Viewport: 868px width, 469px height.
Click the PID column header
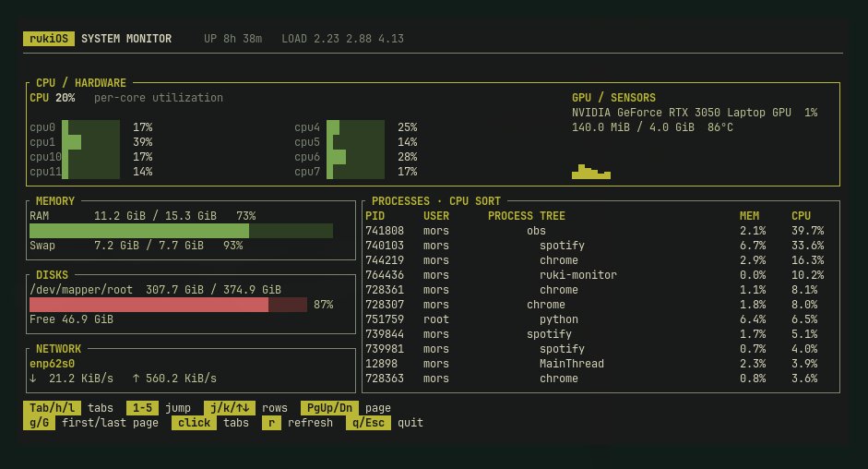pos(375,216)
